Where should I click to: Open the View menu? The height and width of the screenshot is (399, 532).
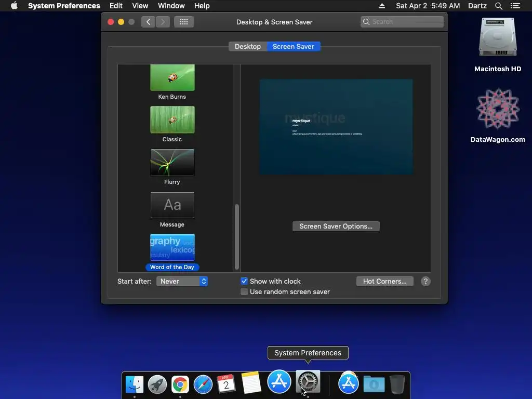click(140, 6)
